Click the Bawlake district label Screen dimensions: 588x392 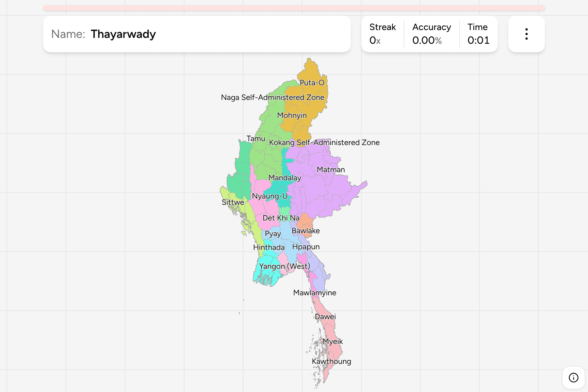pos(305,231)
